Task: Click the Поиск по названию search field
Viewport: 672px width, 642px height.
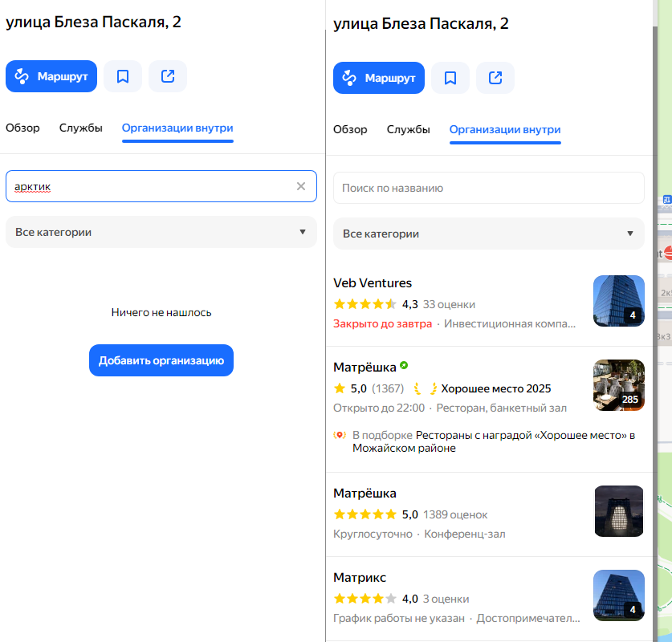Action: pyautogui.click(x=488, y=187)
